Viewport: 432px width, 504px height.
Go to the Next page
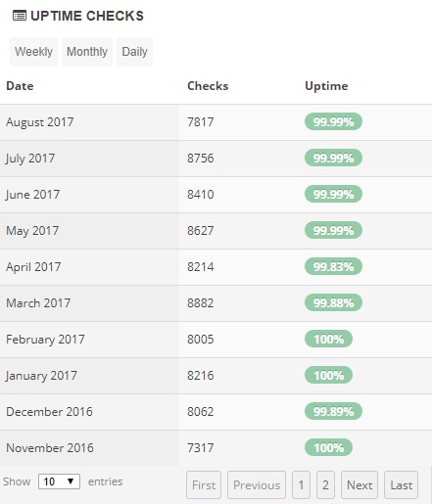(x=360, y=485)
